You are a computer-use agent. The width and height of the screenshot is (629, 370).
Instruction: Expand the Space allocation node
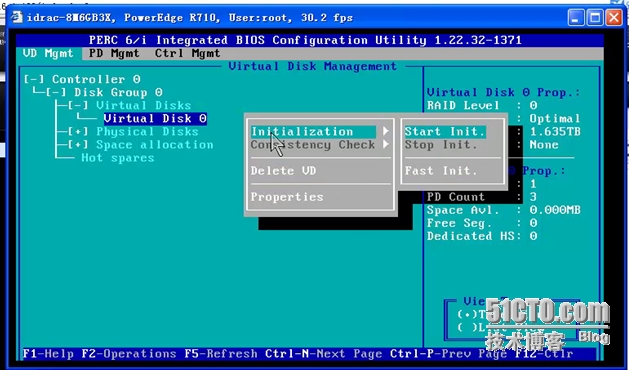point(78,145)
